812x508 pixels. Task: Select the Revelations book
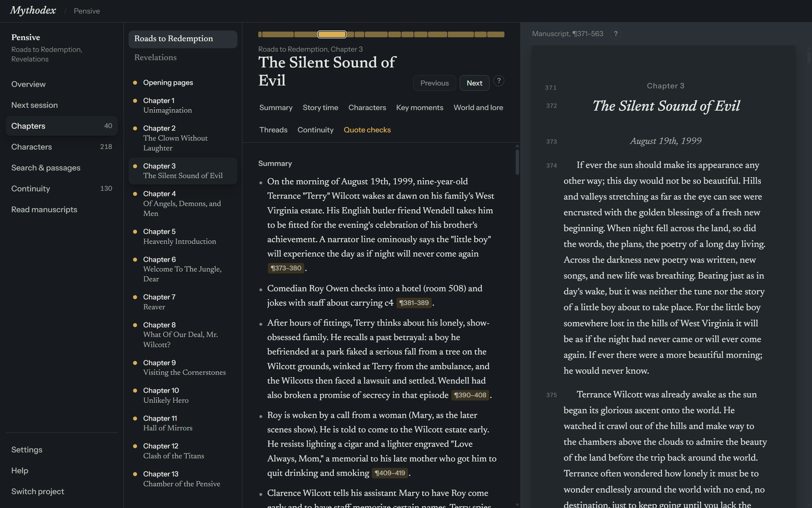tap(183, 58)
